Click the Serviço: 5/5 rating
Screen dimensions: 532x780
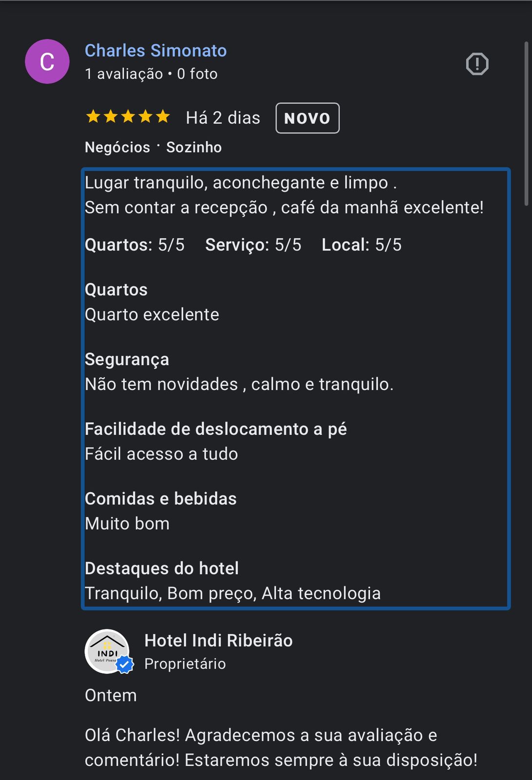tap(253, 245)
